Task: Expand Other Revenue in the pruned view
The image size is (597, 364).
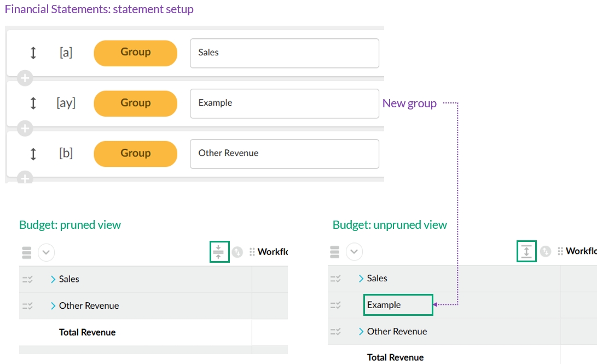Action: click(53, 305)
